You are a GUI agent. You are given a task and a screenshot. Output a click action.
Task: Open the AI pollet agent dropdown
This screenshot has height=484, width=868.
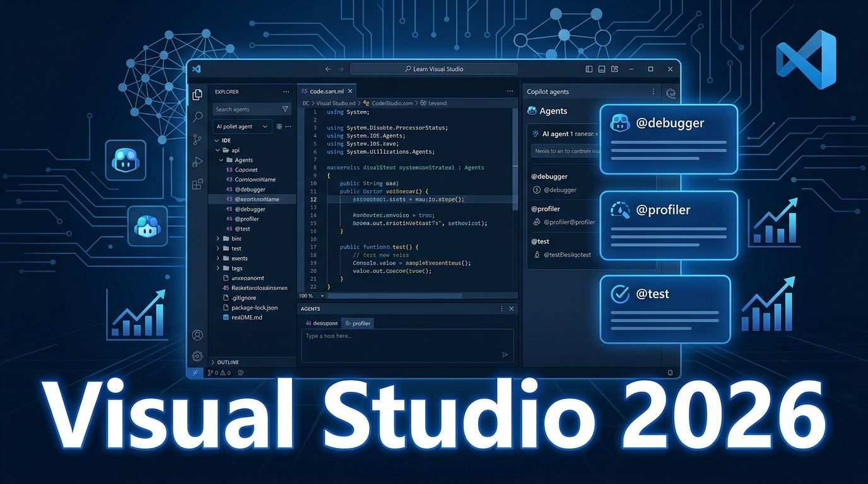coord(242,127)
